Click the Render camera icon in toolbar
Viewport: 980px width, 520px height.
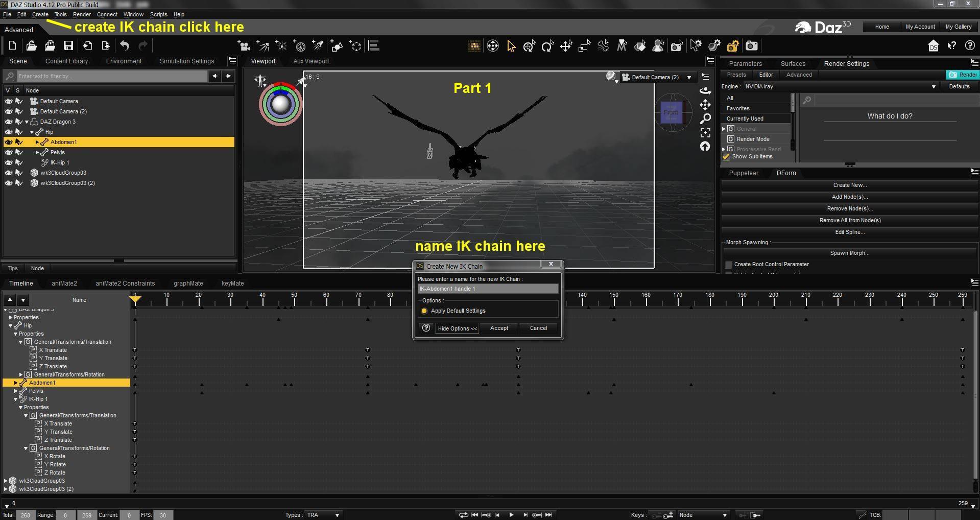[752, 46]
